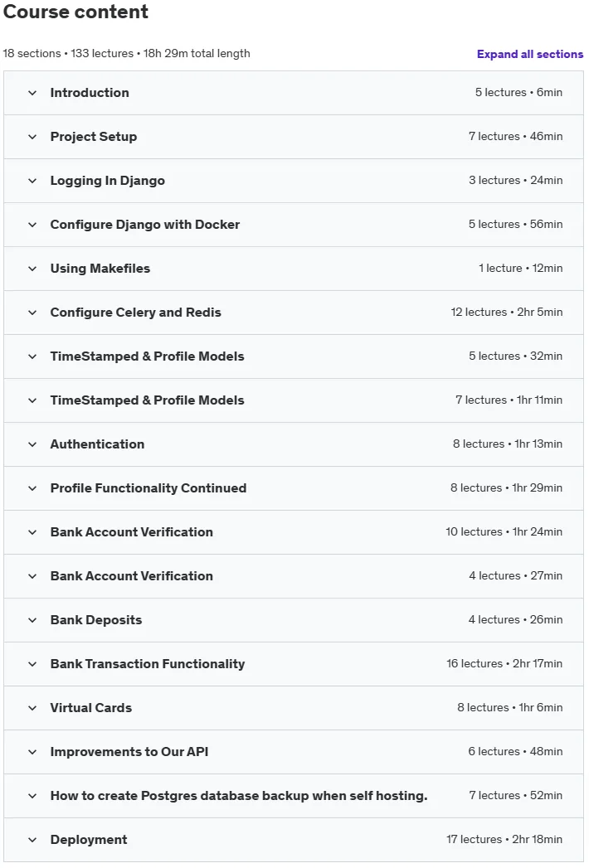
Task: Expand Improvements to Our API section
Action: coord(294,752)
